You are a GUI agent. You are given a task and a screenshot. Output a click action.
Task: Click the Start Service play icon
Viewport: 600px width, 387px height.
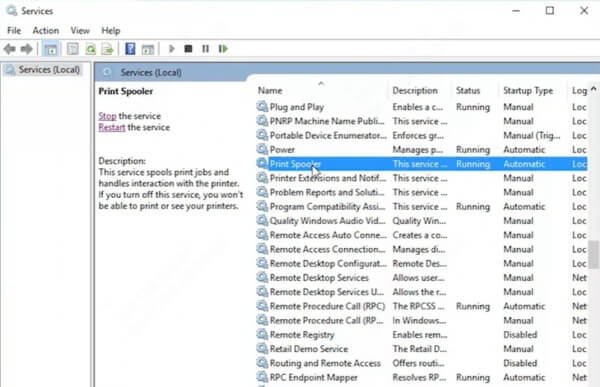[171, 49]
